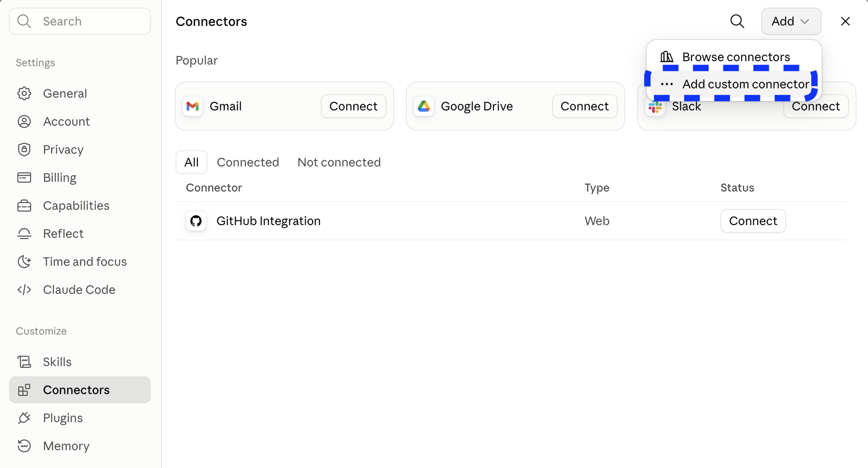Click the Skills scroll icon
This screenshot has width=868, height=468.
tap(24, 362)
